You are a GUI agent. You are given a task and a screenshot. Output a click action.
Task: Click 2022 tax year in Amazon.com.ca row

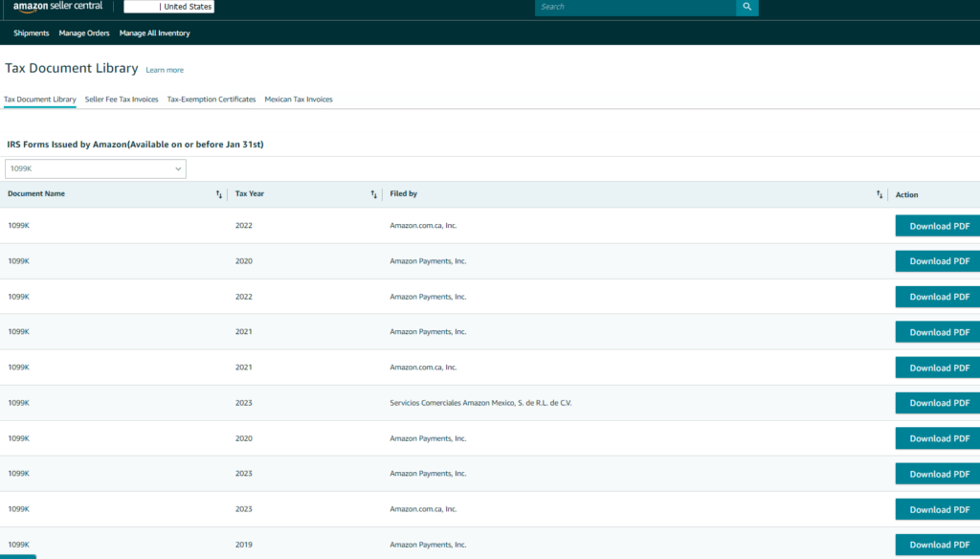pyautogui.click(x=244, y=226)
